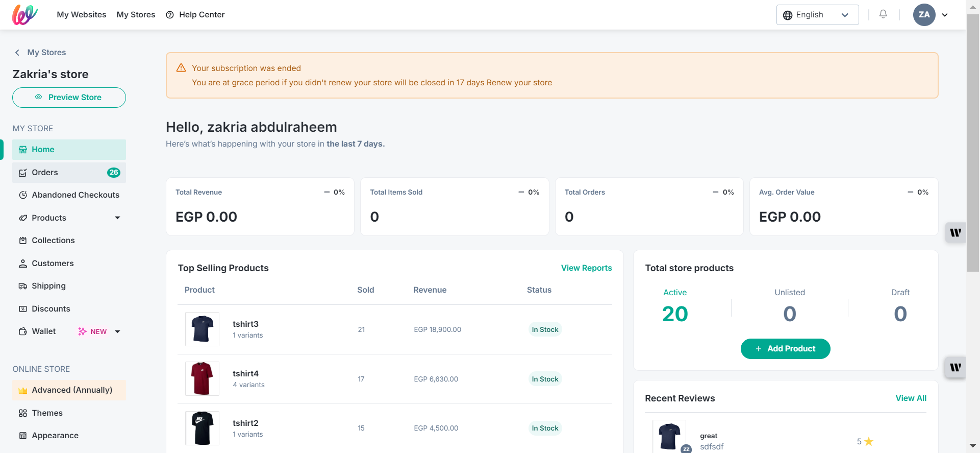Image resolution: width=980 pixels, height=453 pixels.
Task: Click the Wuilt logo in header
Action: (25, 15)
